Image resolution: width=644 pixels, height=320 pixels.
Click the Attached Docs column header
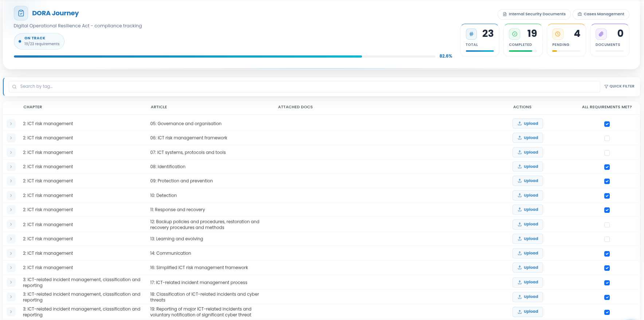click(x=295, y=107)
